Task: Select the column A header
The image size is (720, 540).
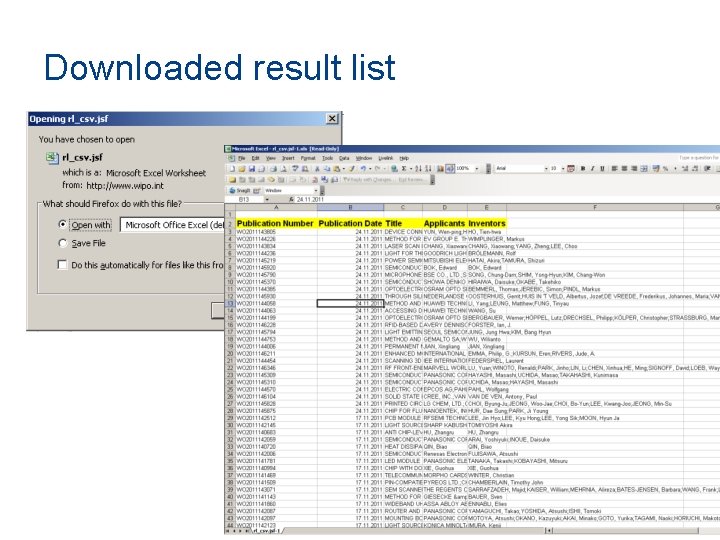Action: 276,208
